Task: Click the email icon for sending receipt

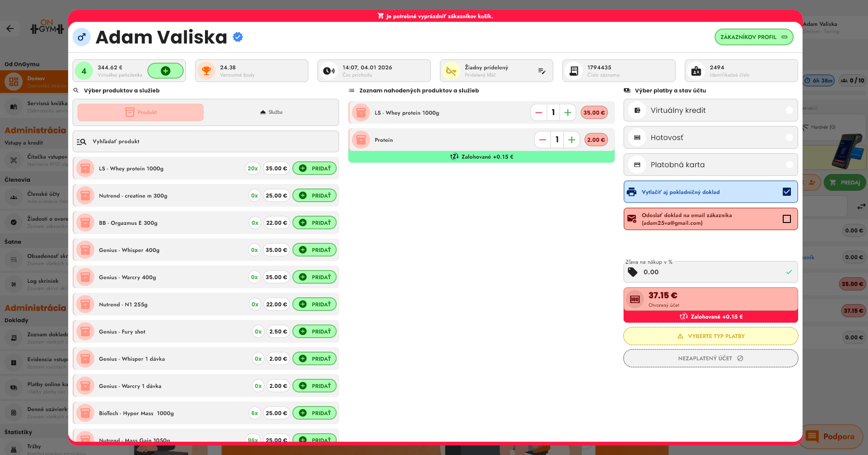Action: click(632, 219)
